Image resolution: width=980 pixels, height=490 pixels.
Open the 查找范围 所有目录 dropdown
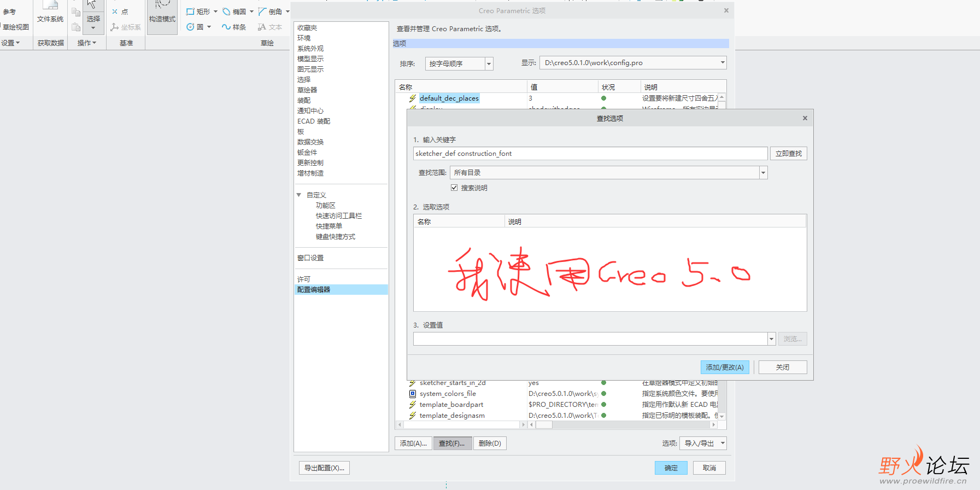point(764,173)
